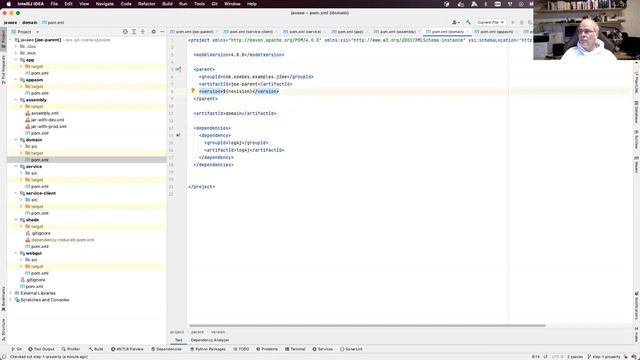Open the TODO tool window
640x360 pixels.
coord(241,349)
